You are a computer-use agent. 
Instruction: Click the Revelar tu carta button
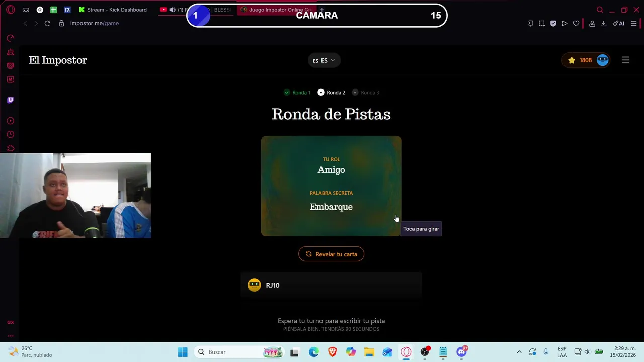331,254
